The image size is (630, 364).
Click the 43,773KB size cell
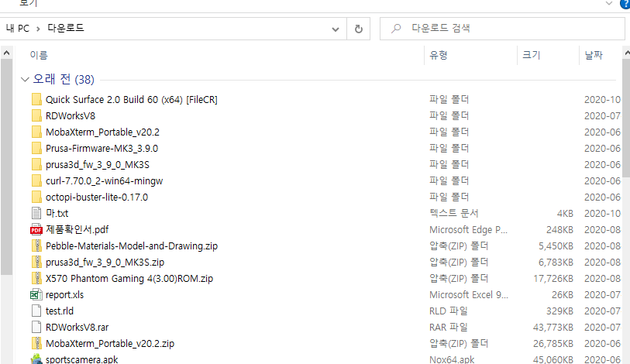[553, 328]
